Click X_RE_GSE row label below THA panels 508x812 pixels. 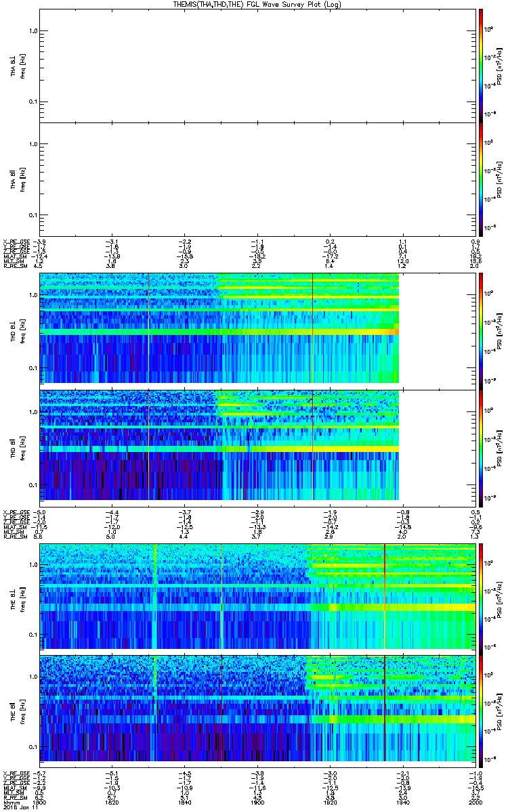coord(16,242)
